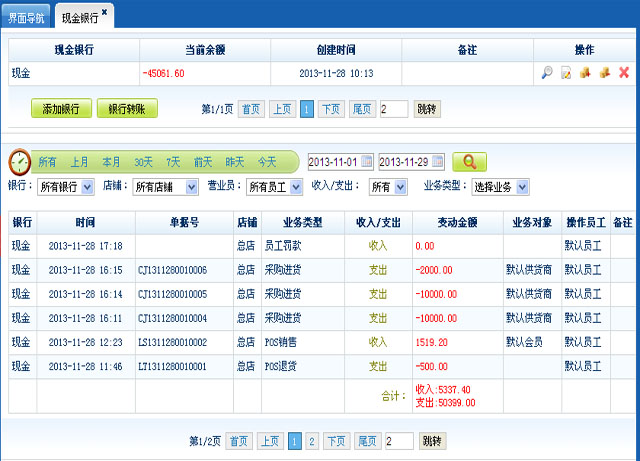Go to page 2 in bottom pagination
640x461 pixels.
click(x=312, y=441)
